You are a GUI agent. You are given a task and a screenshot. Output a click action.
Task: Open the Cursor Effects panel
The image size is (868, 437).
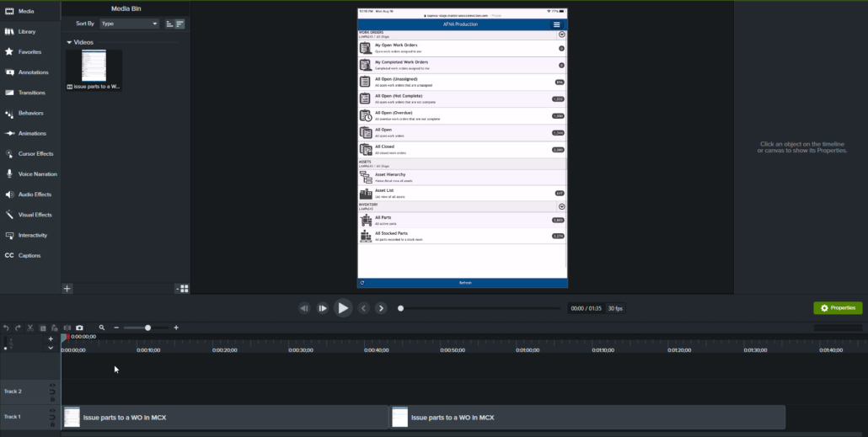coord(29,154)
